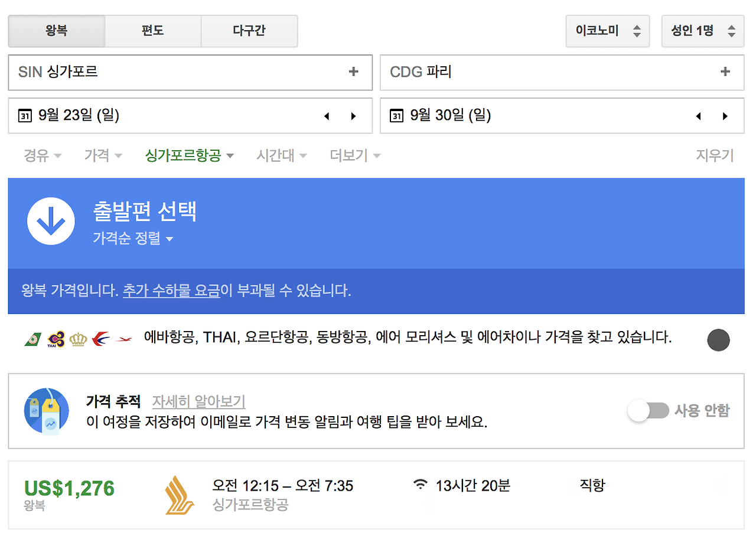
Task: Open the 성인 1명 passenger dropdown
Action: click(x=703, y=31)
